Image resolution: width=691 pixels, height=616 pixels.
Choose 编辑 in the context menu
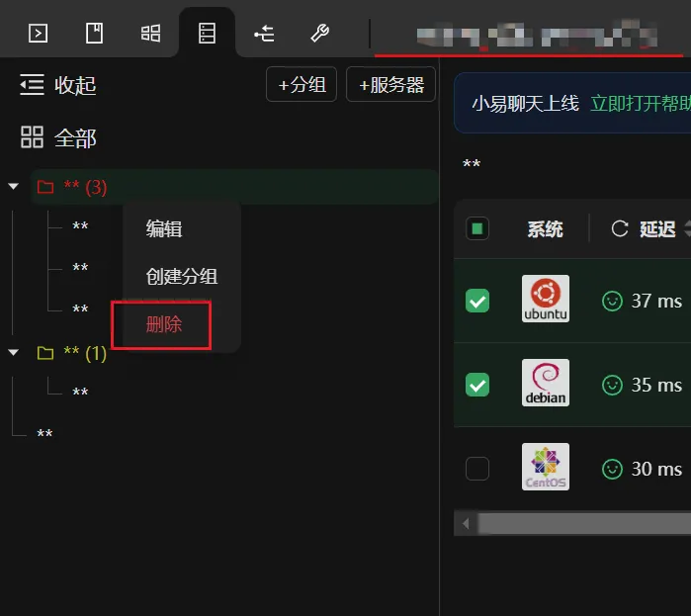click(164, 229)
